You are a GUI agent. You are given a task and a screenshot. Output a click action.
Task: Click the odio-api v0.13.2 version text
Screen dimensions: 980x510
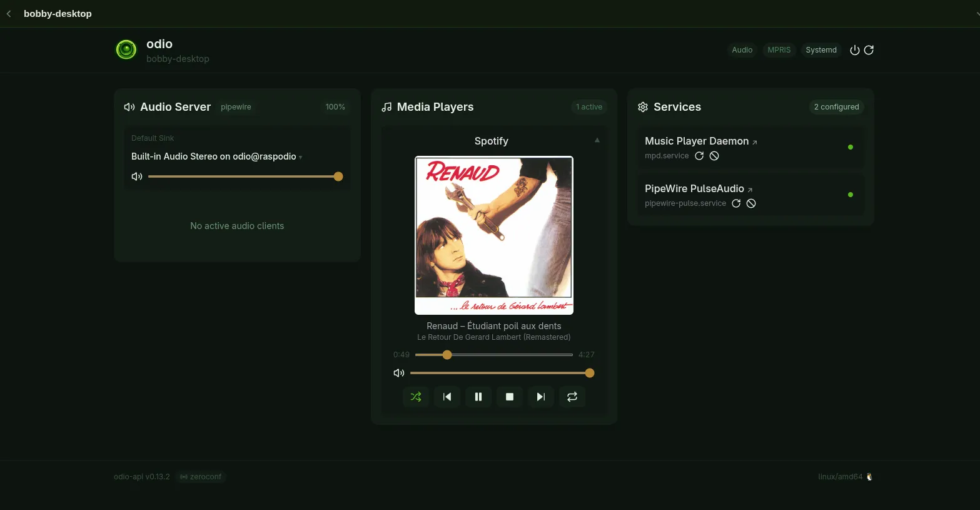pos(142,477)
